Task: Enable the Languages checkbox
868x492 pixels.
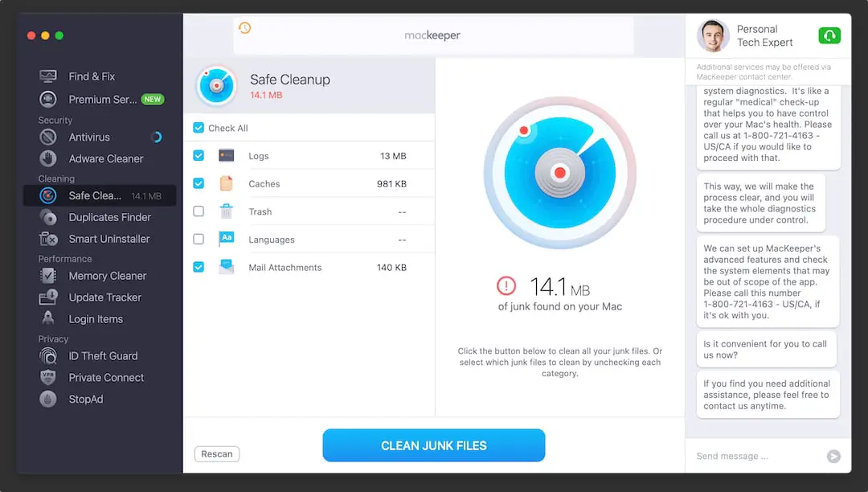Action: 199,239
